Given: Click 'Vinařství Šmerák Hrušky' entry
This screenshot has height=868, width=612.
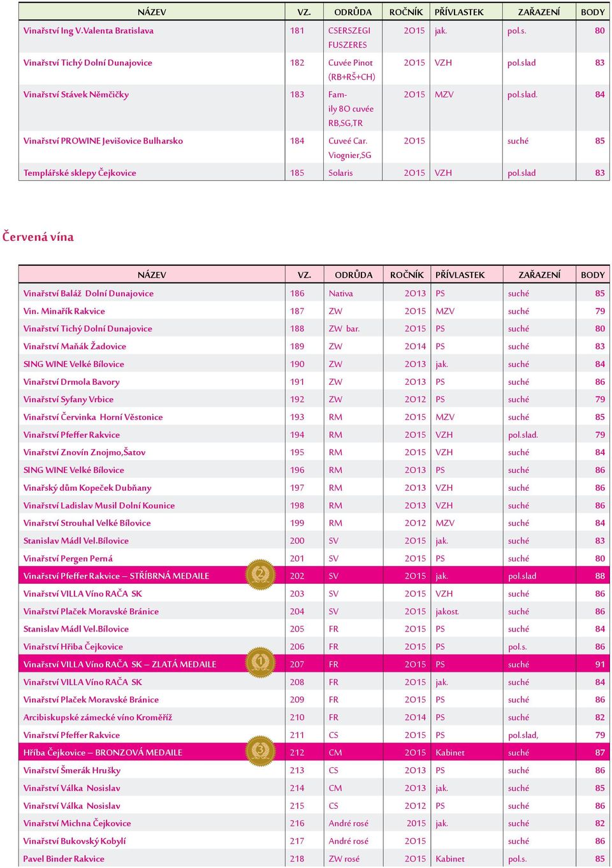Looking at the screenshot, I should tap(72, 770).
